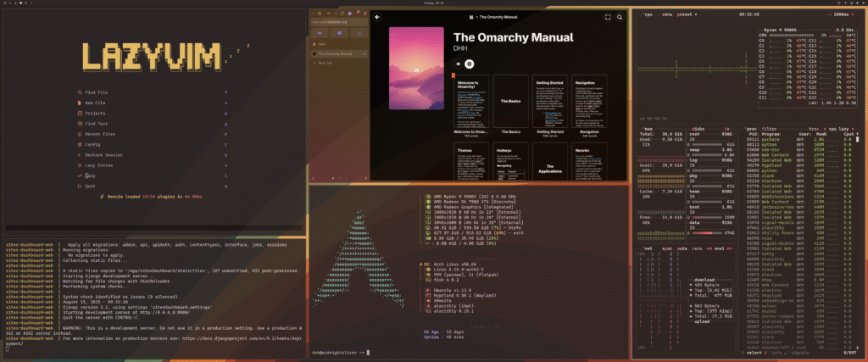Select Recent Files in LazyVim dashboard
Screen dimensions: 868x362
click(x=153, y=134)
